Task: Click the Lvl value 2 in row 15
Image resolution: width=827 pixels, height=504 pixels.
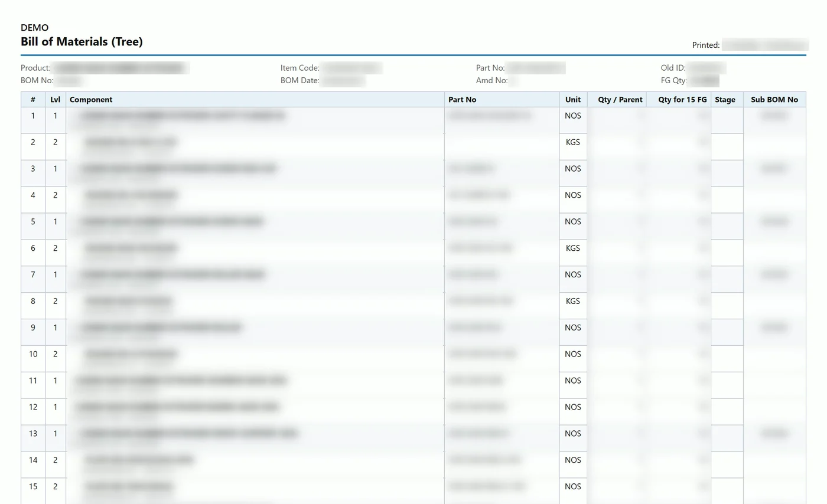Action: coord(56,487)
